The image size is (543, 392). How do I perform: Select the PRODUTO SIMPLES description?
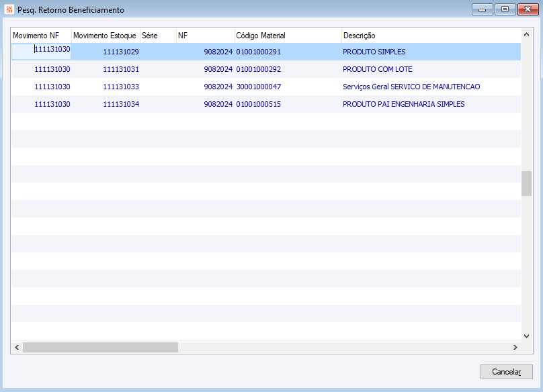tap(374, 52)
